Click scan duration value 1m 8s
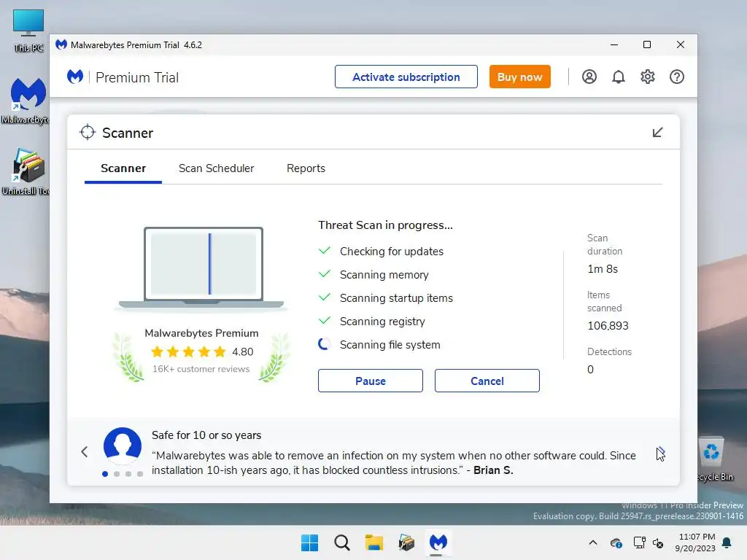The image size is (747, 560). [603, 269]
